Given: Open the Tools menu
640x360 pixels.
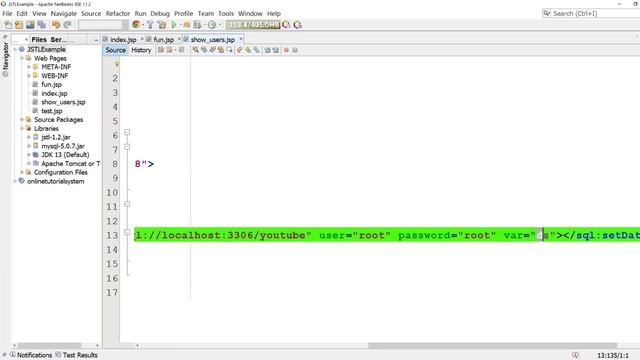Looking at the screenshot, I should [x=226, y=13].
